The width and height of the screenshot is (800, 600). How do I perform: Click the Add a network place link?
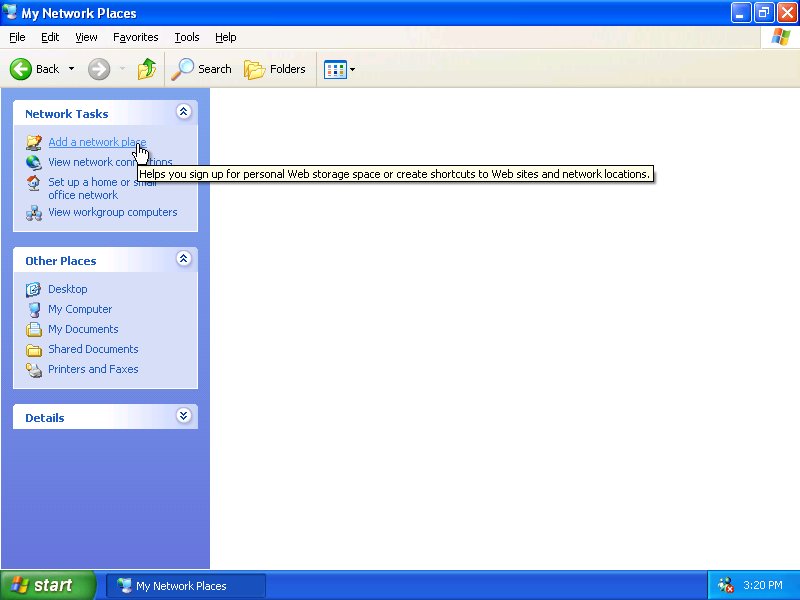(x=96, y=142)
